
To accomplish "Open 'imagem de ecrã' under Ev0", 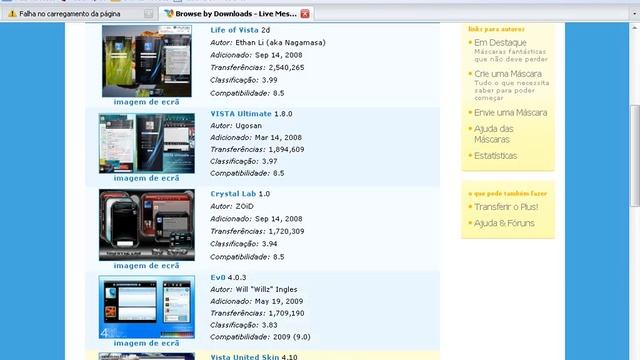I will coord(147,343).
